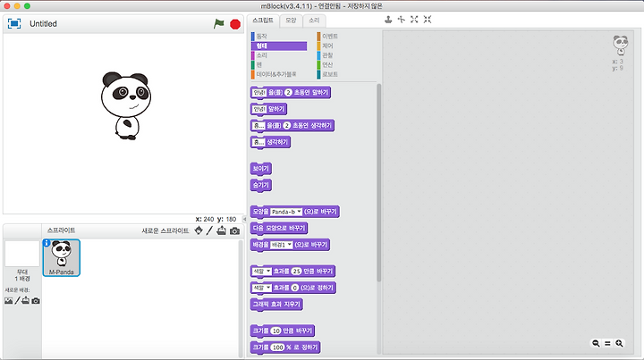Paint a new backdrop

pyautogui.click(x=17, y=300)
